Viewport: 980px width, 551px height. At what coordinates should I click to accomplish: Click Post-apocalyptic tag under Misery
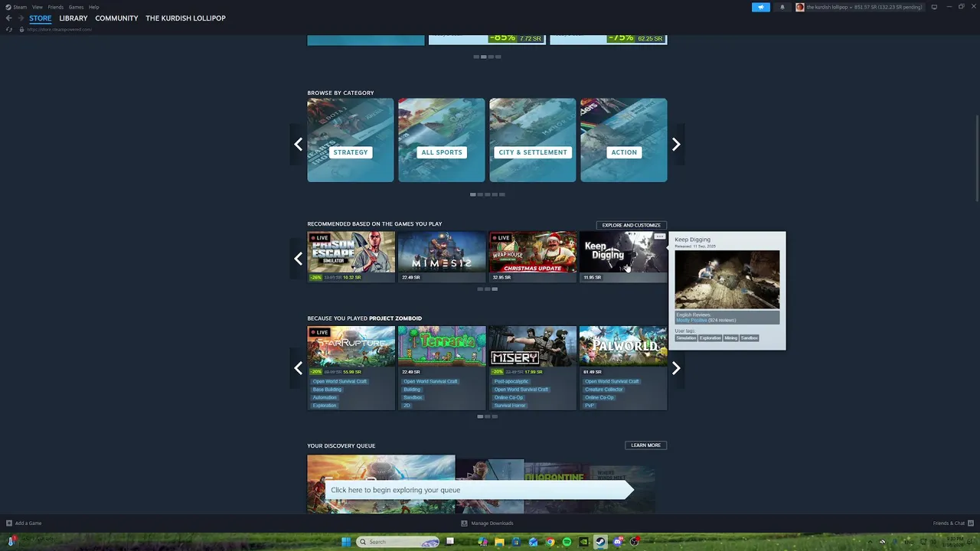511,381
